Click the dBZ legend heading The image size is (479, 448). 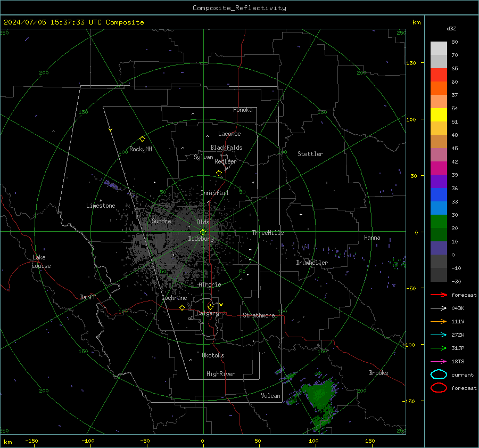point(451,28)
